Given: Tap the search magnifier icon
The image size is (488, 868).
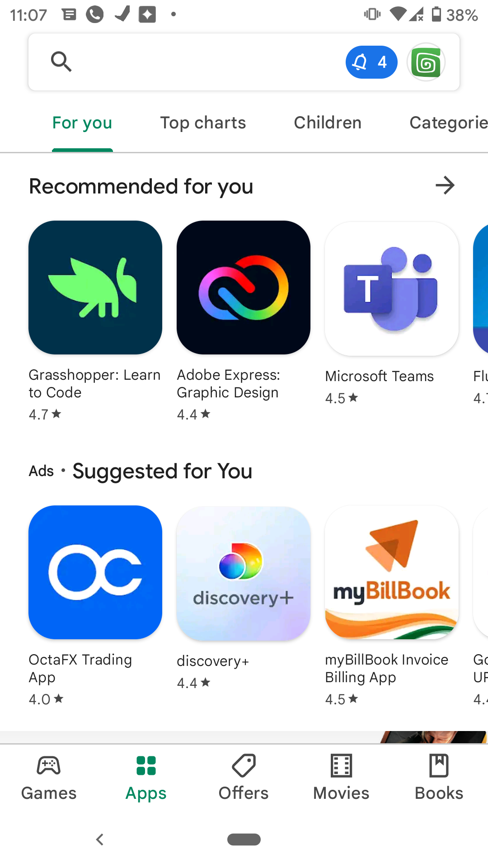Looking at the screenshot, I should [61, 62].
